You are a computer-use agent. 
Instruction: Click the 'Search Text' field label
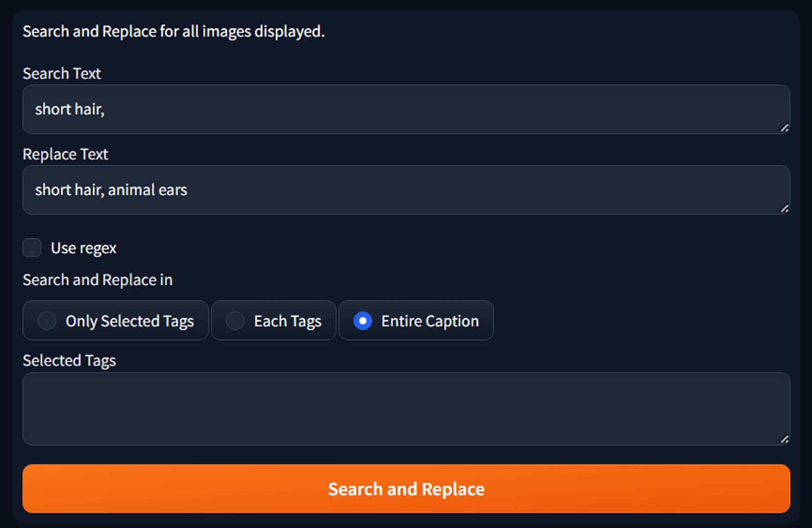pos(62,74)
